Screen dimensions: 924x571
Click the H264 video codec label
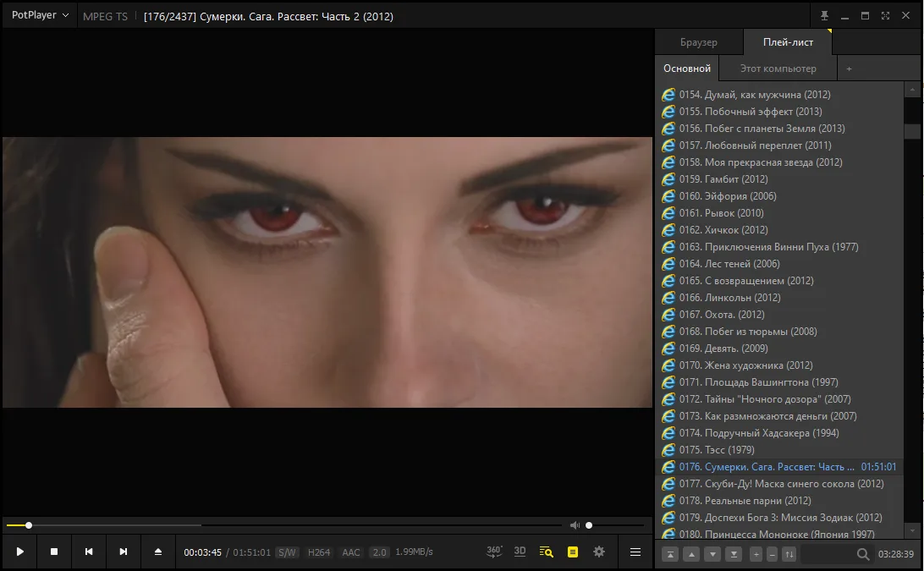319,552
